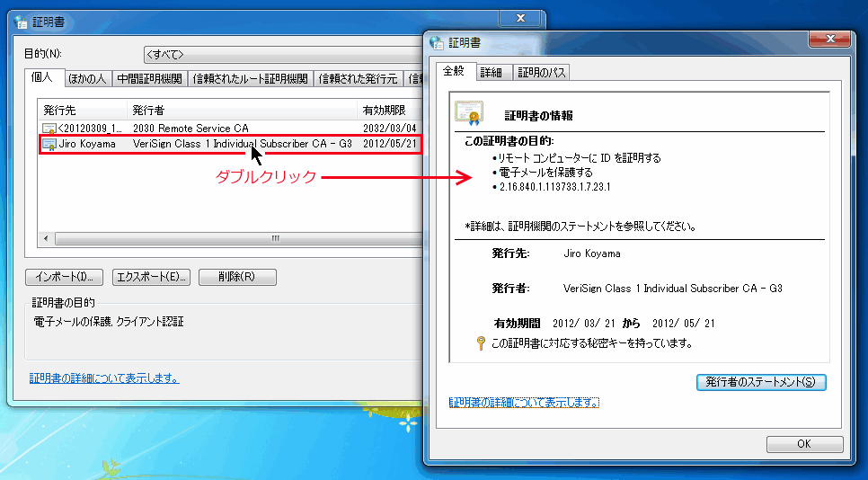Viewport: 868px width, 480px height.
Task: Open 証明書の詳細について表示します link in front dialog
Action: click(x=524, y=403)
